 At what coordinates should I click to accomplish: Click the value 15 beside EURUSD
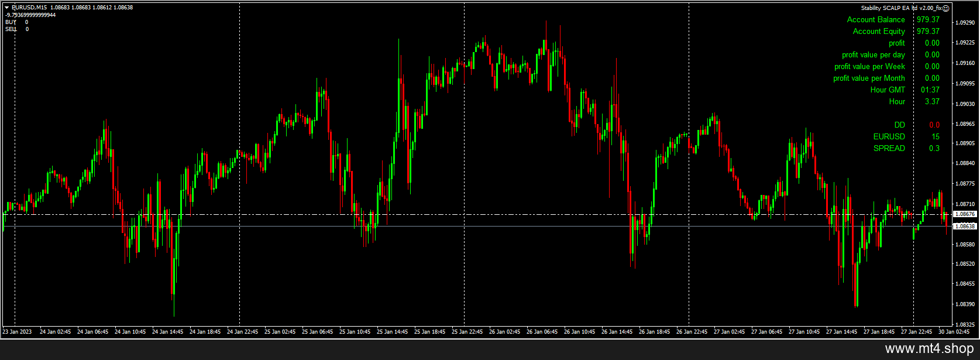[x=936, y=136]
